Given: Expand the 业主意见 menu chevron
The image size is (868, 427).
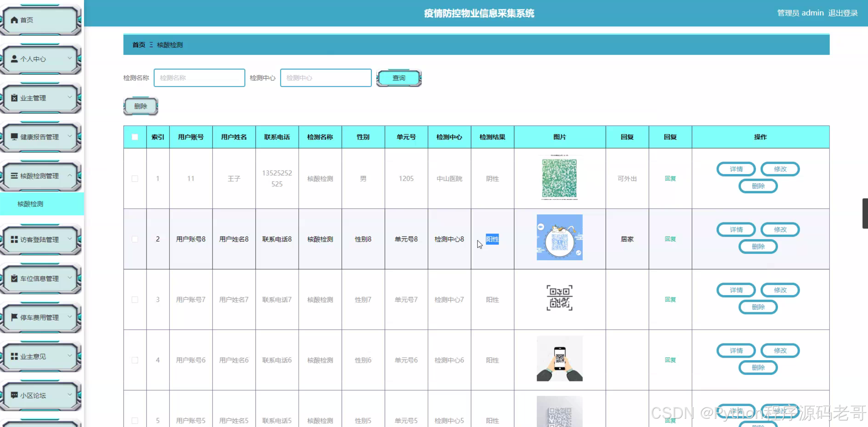Looking at the screenshot, I should (70, 356).
